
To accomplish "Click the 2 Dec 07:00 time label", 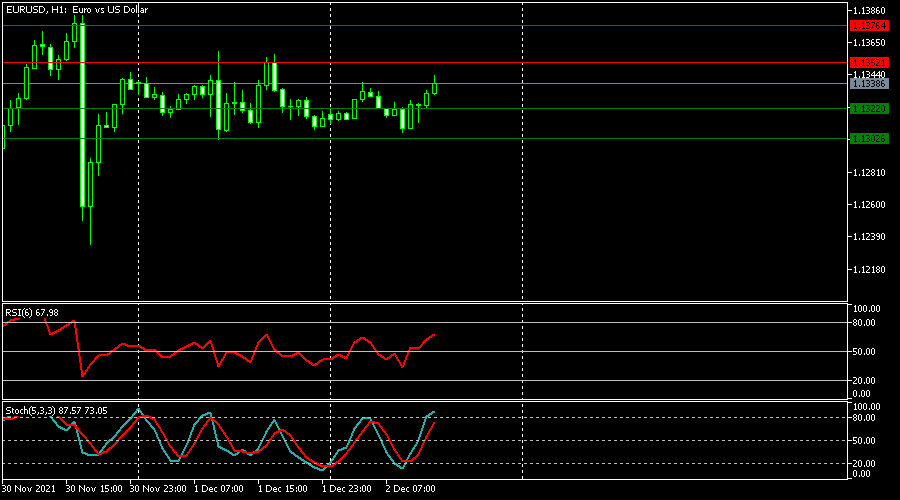I will 410,489.
